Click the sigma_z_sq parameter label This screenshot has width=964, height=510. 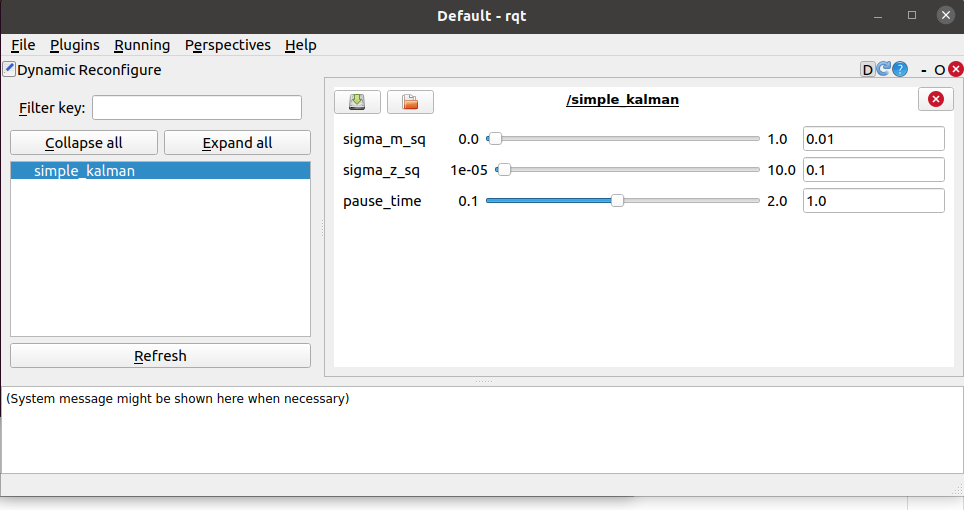[x=381, y=170]
